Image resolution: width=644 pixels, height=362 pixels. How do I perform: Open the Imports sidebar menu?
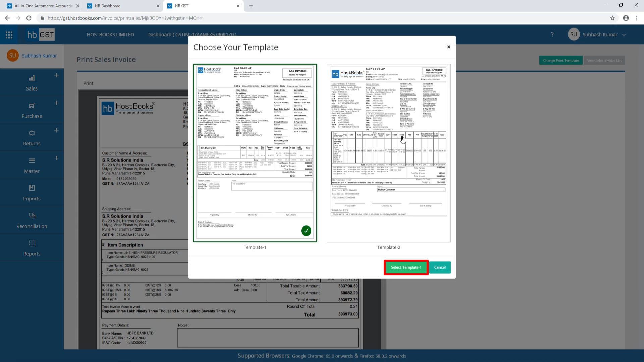click(x=32, y=193)
